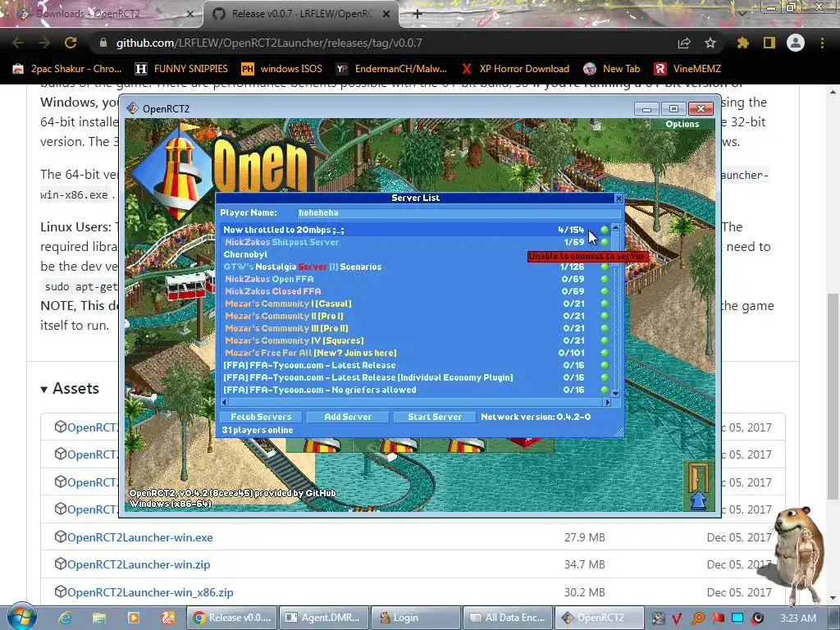Click the Player Name field
Viewport: 840px width, 630px height.
coord(459,212)
